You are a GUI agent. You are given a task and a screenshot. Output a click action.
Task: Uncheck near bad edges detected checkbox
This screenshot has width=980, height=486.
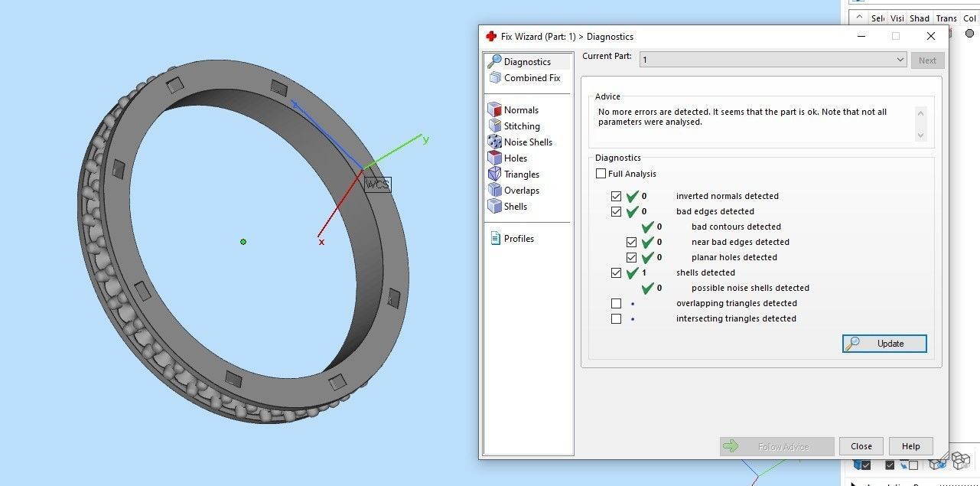click(x=631, y=242)
